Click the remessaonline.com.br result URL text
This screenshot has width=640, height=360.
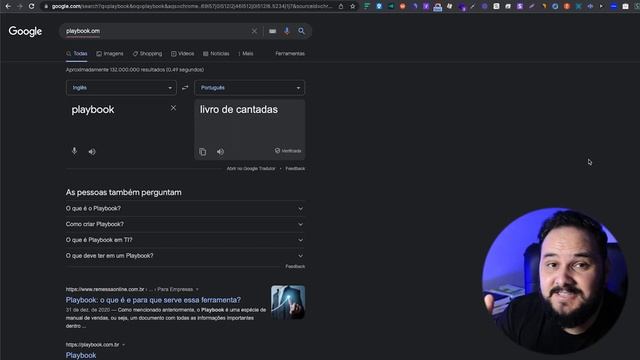[x=105, y=289]
